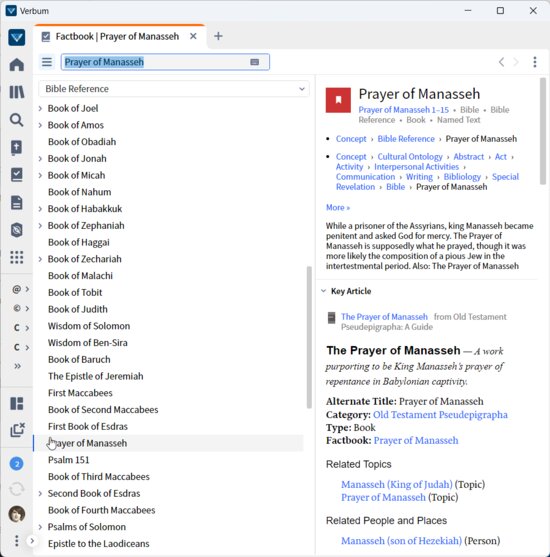Expand the Book of Habakkuk tree item
The width and height of the screenshot is (550, 557).
point(40,209)
